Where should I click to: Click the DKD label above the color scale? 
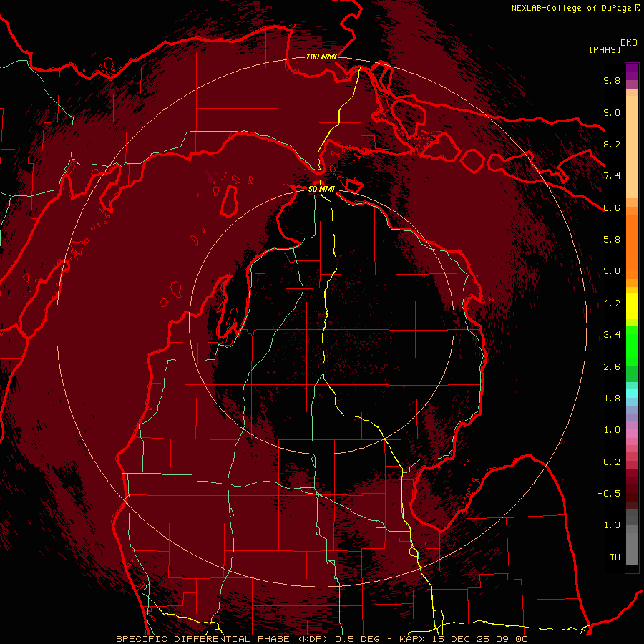click(x=628, y=43)
